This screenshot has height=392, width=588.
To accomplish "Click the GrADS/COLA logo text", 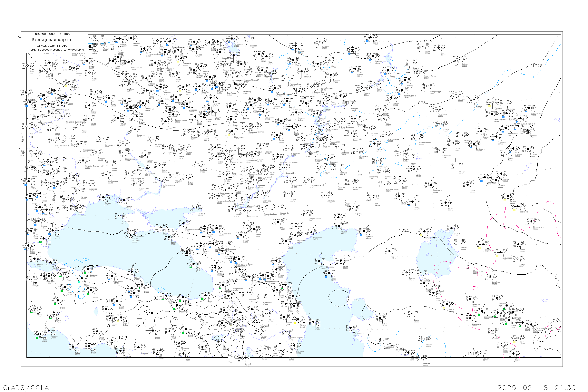I will click(26, 387).
